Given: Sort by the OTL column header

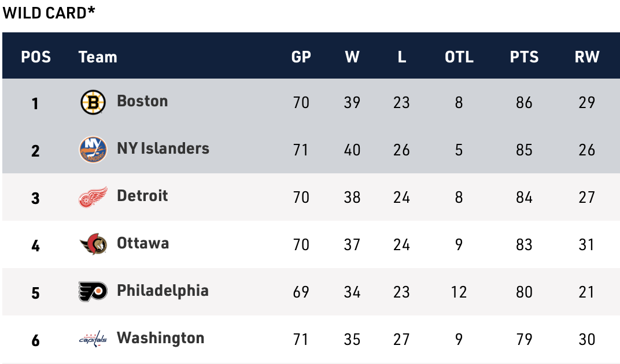Looking at the screenshot, I should point(459,57).
